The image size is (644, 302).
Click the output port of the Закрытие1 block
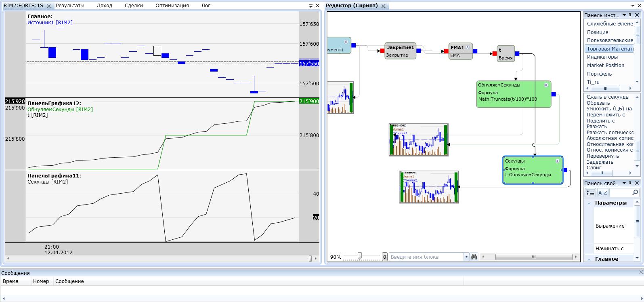click(x=418, y=51)
